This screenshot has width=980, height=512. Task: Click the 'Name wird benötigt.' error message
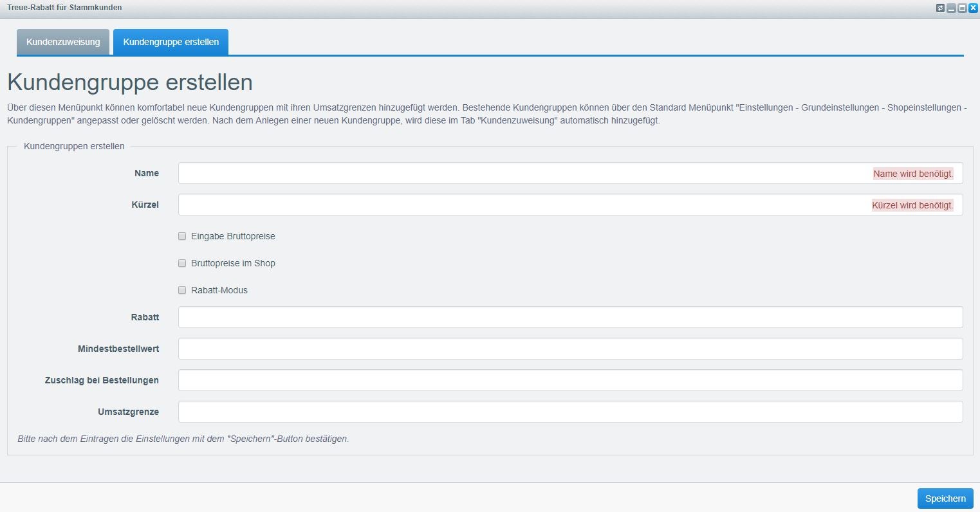tap(913, 174)
